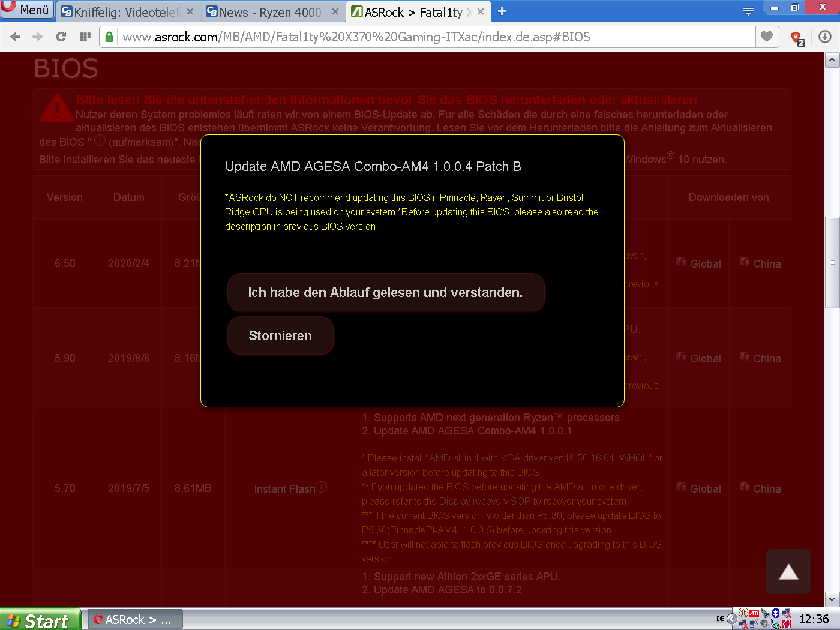Click the BIOS page heading

(66, 68)
